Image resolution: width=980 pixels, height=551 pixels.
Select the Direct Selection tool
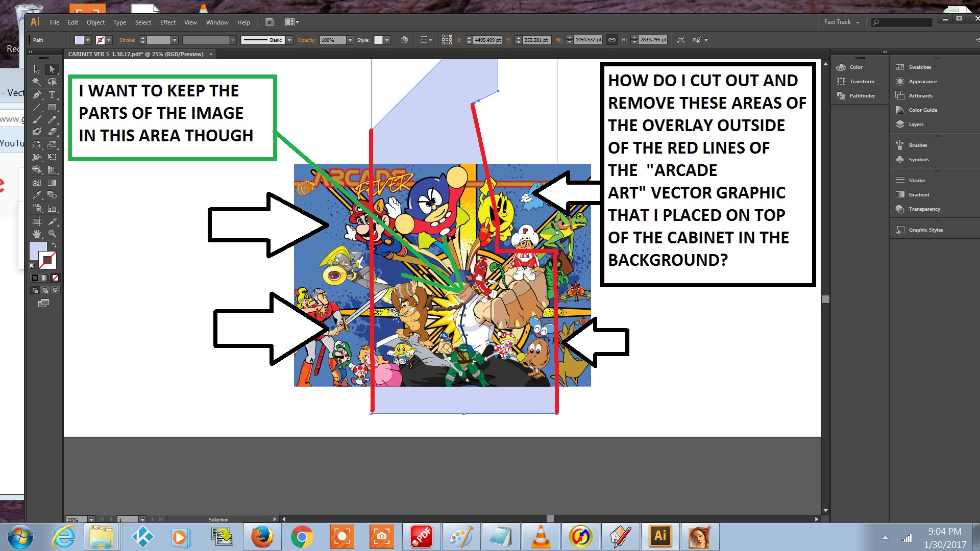tap(52, 69)
